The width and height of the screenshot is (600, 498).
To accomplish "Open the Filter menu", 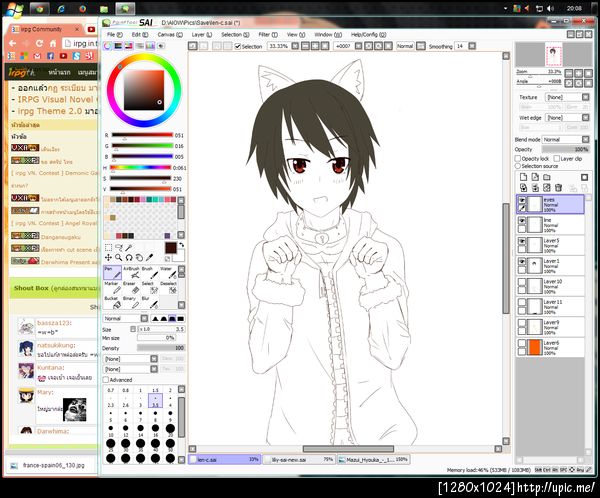I will (268, 34).
